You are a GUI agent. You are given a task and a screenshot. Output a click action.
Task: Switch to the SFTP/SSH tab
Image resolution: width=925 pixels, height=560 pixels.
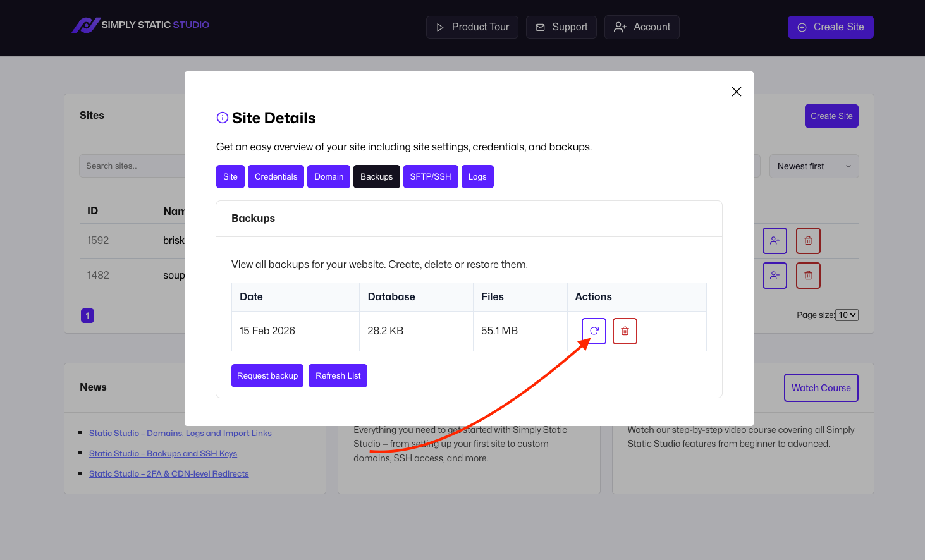tap(431, 177)
